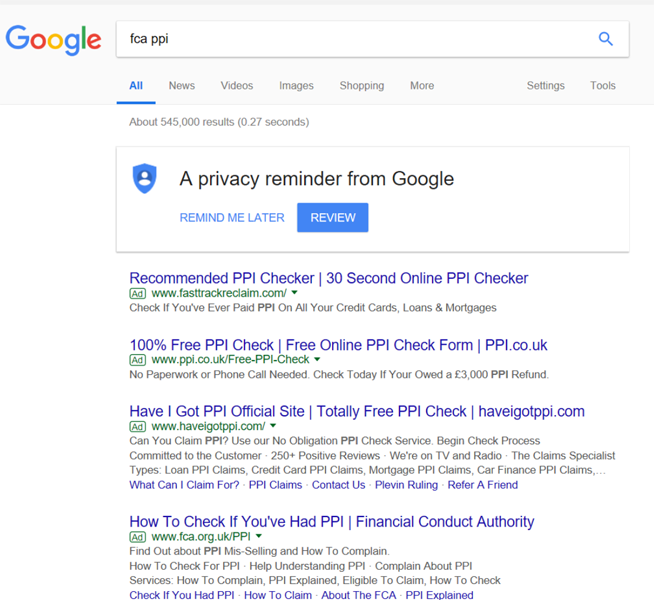The width and height of the screenshot is (658, 600).
Task: Open Have I Got PPI Official Site result
Action: point(357,411)
